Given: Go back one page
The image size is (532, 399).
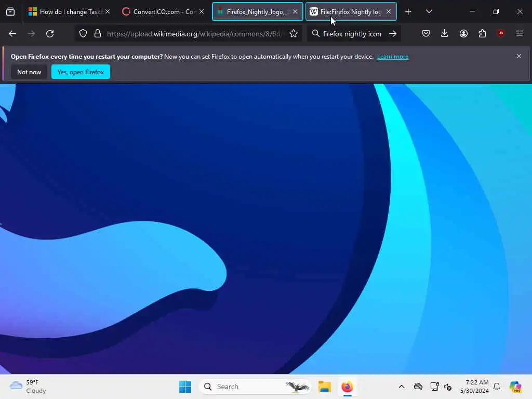Looking at the screenshot, I should pos(12,34).
